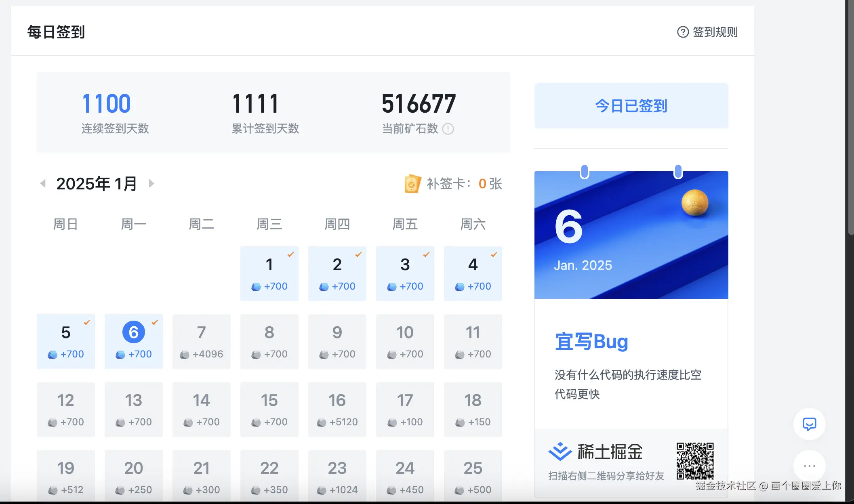854x504 pixels.
Task: Go to previous month with left arrow
Action: coord(42,183)
